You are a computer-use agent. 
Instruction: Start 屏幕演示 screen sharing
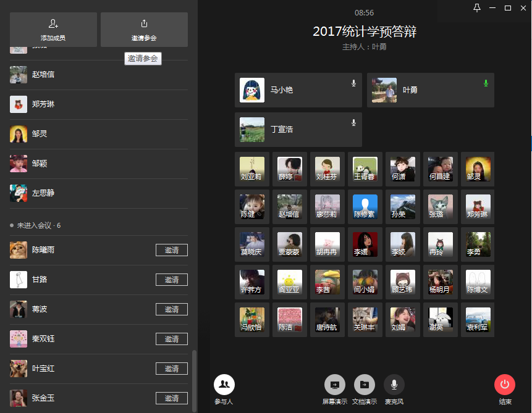[x=335, y=385]
